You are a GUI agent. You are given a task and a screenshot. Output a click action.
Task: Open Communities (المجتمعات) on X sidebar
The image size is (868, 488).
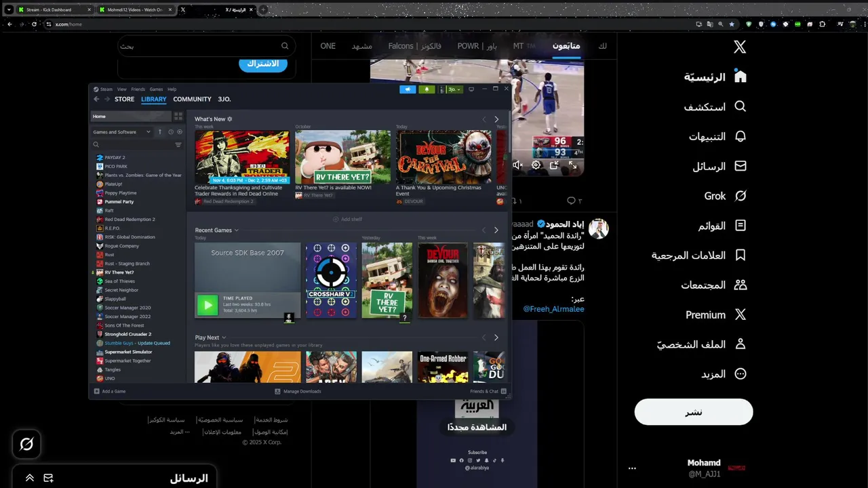[714, 285]
